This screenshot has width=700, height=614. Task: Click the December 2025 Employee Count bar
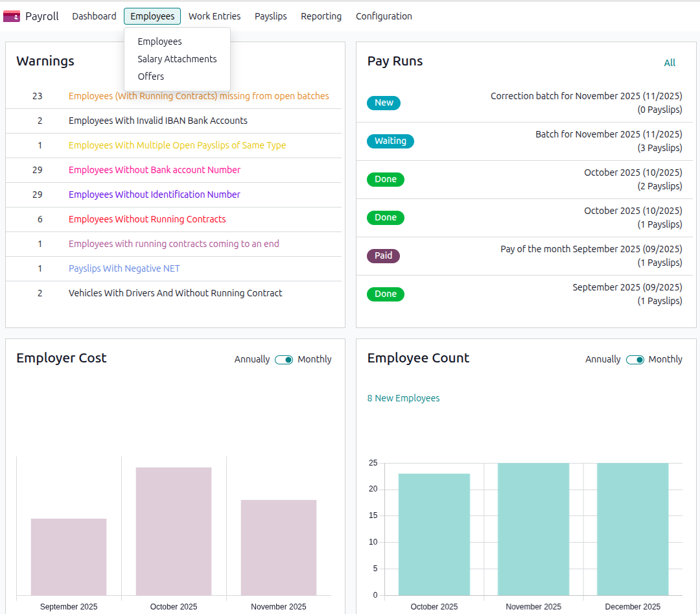[x=632, y=528]
